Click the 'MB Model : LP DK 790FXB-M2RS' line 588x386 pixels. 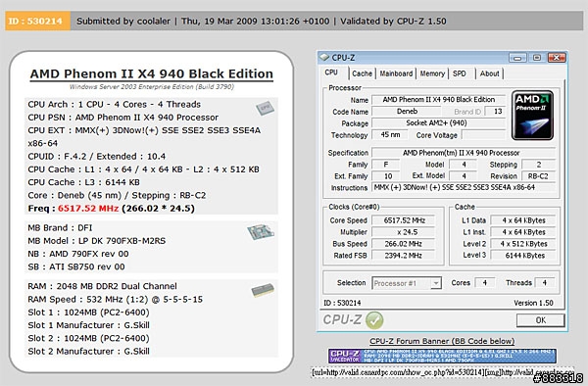pyautogui.click(x=96, y=241)
